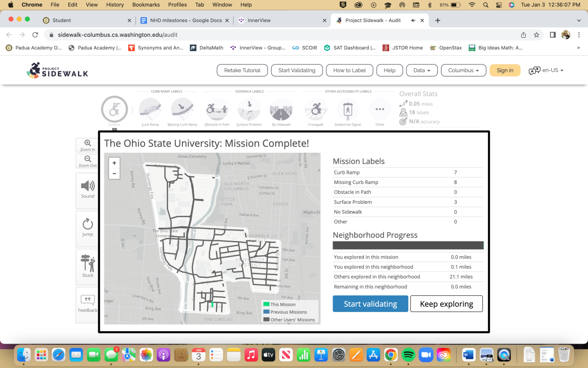Click the Other Users' Missions legend swatch
Image resolution: width=588 pixels, height=368 pixels.
pos(266,320)
